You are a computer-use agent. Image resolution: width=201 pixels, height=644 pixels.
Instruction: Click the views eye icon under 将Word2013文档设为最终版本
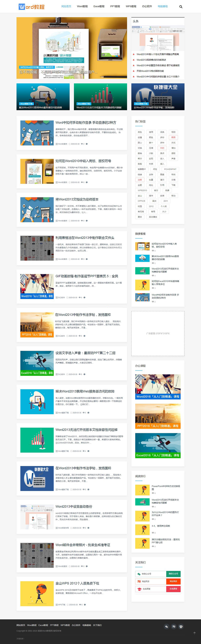click(x=82, y=221)
